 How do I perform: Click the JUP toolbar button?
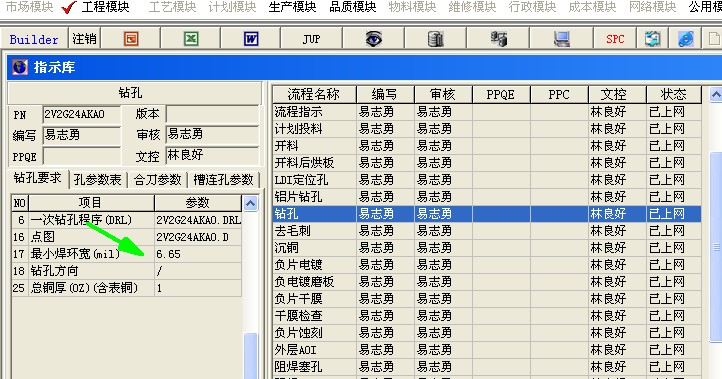click(311, 39)
